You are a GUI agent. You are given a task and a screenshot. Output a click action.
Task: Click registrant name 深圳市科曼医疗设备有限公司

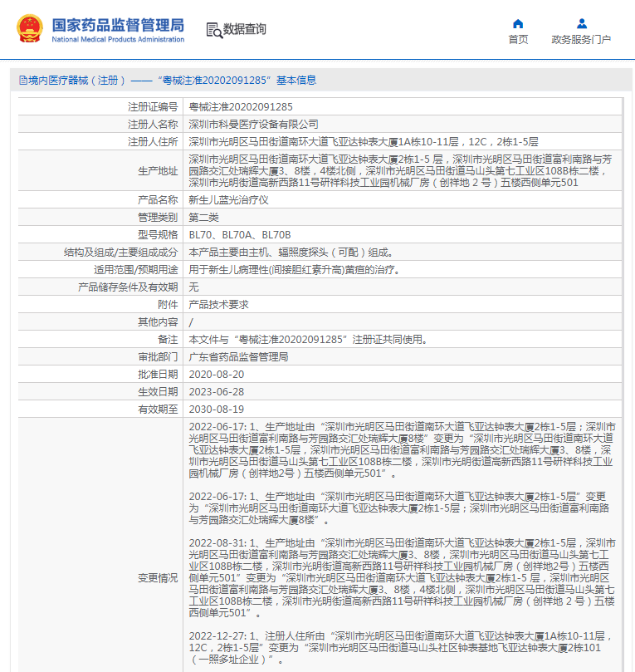point(253,125)
